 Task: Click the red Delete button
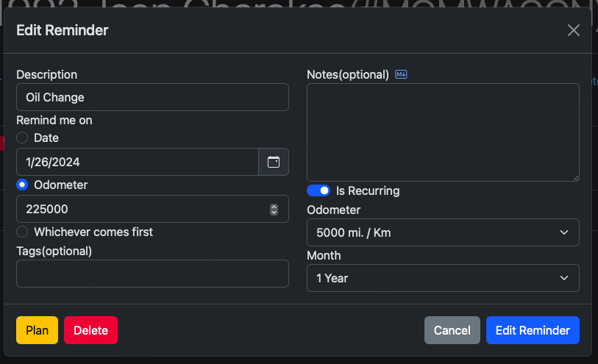90,330
